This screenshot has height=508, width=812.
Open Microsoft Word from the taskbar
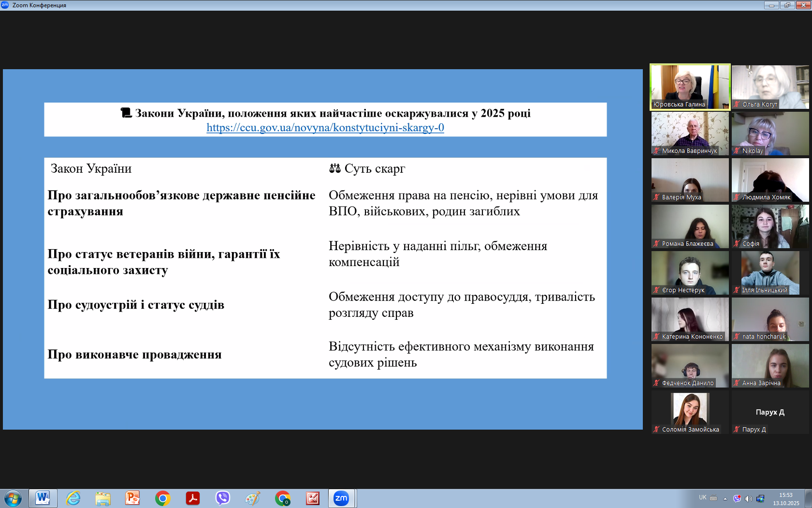43,498
